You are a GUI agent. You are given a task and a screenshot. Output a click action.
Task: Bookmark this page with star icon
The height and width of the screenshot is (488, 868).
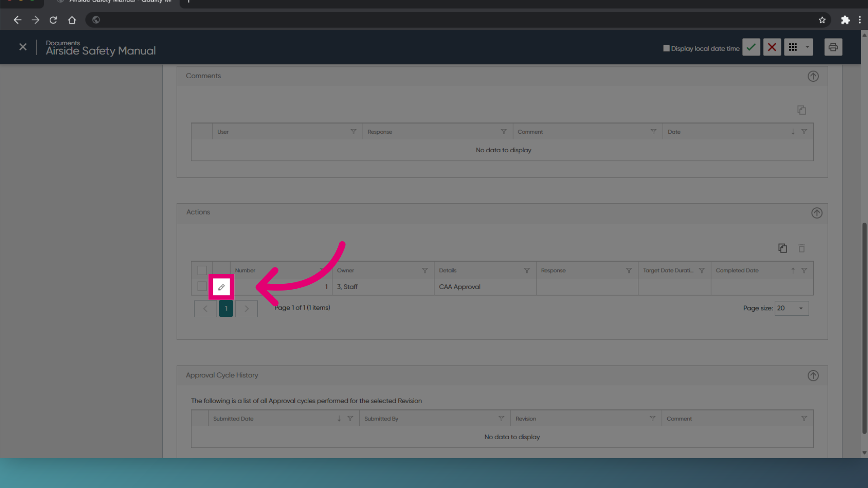click(822, 20)
